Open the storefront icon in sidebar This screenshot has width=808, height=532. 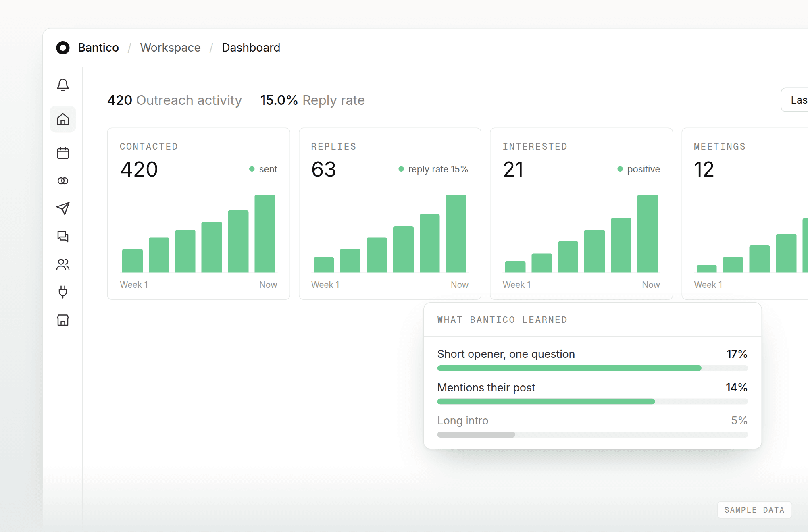point(63,320)
